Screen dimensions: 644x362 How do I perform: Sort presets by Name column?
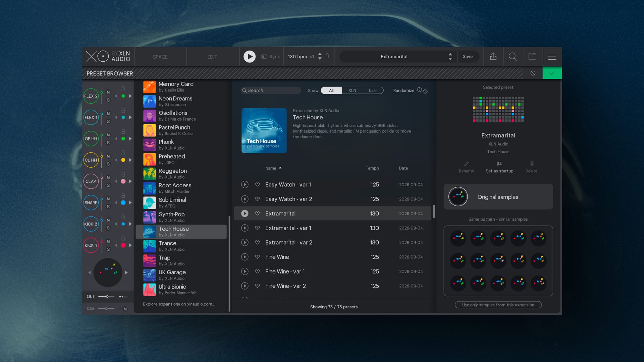(x=273, y=168)
